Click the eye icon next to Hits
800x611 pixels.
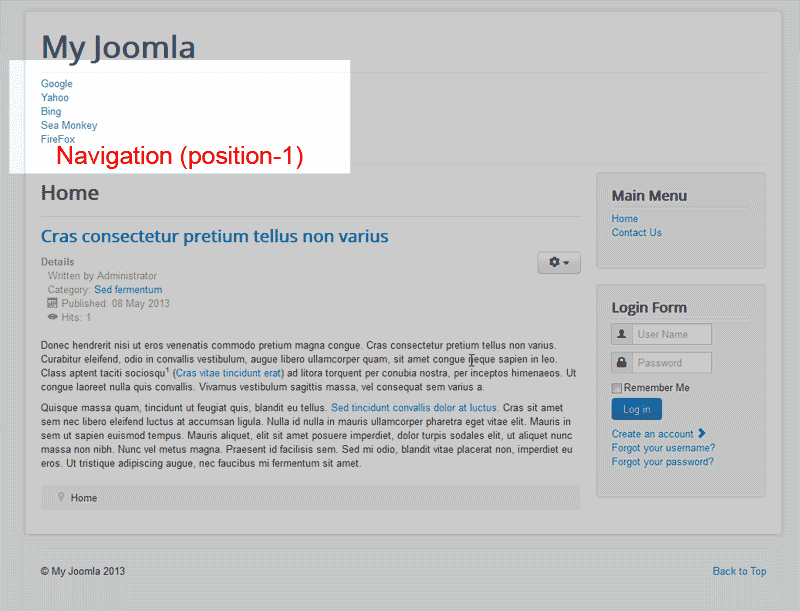pos(53,317)
